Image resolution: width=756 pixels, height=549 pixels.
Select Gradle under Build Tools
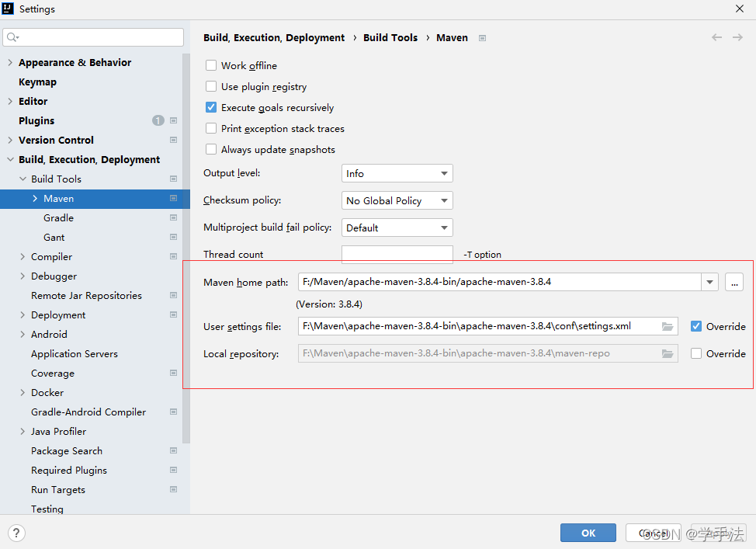click(x=58, y=217)
